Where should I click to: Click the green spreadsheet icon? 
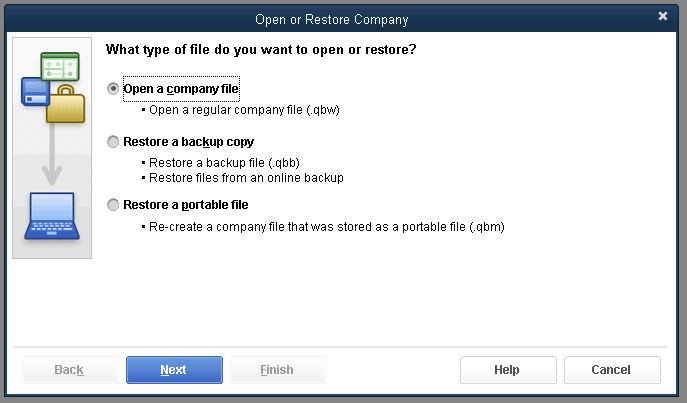point(60,66)
